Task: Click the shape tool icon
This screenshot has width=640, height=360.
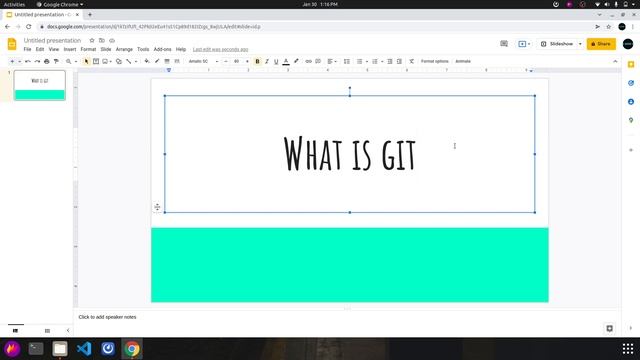Action: (118, 61)
